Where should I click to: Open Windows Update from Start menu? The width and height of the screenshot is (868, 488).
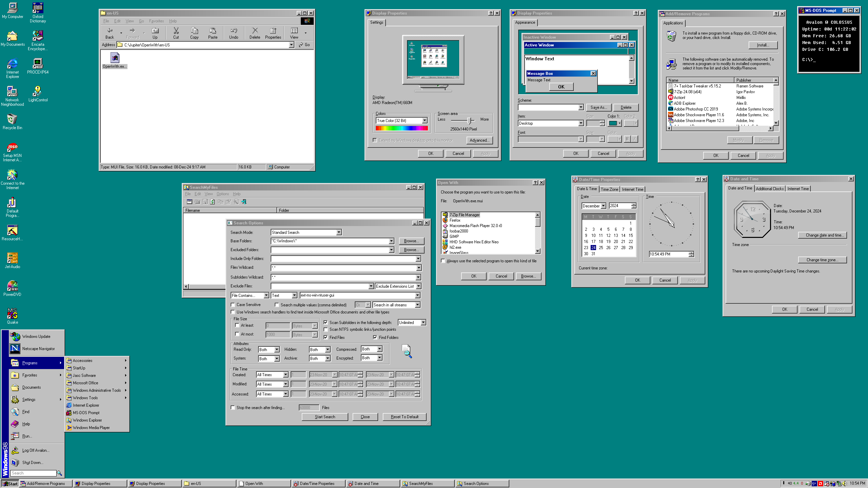(36, 337)
